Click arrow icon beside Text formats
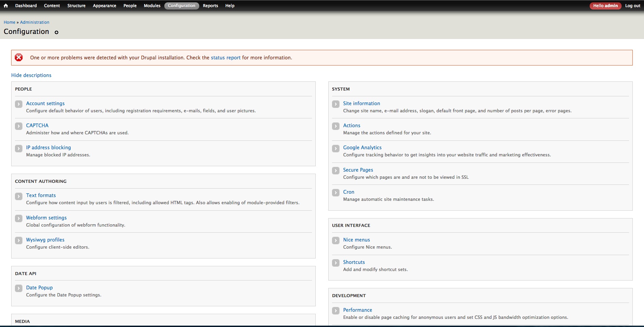This screenshot has width=644, height=327. (x=19, y=196)
